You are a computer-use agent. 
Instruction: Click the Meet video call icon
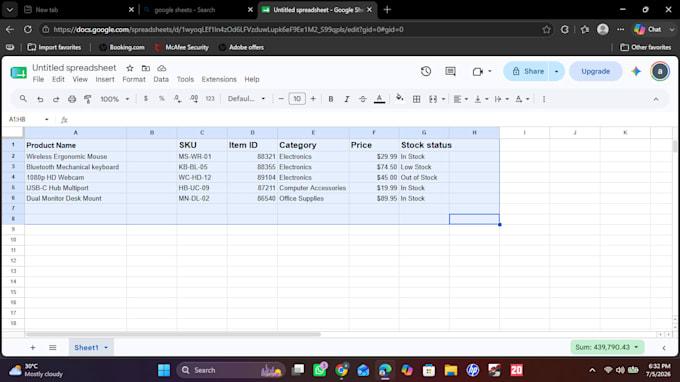(x=477, y=72)
